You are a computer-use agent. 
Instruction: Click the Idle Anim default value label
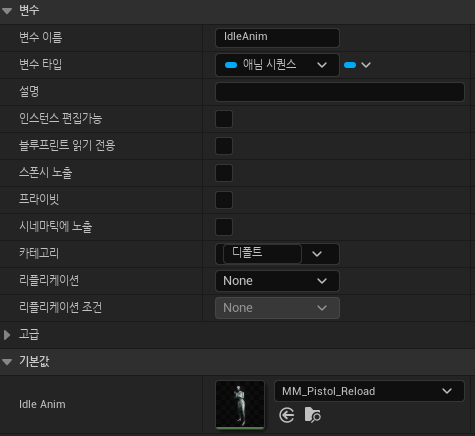click(x=42, y=404)
